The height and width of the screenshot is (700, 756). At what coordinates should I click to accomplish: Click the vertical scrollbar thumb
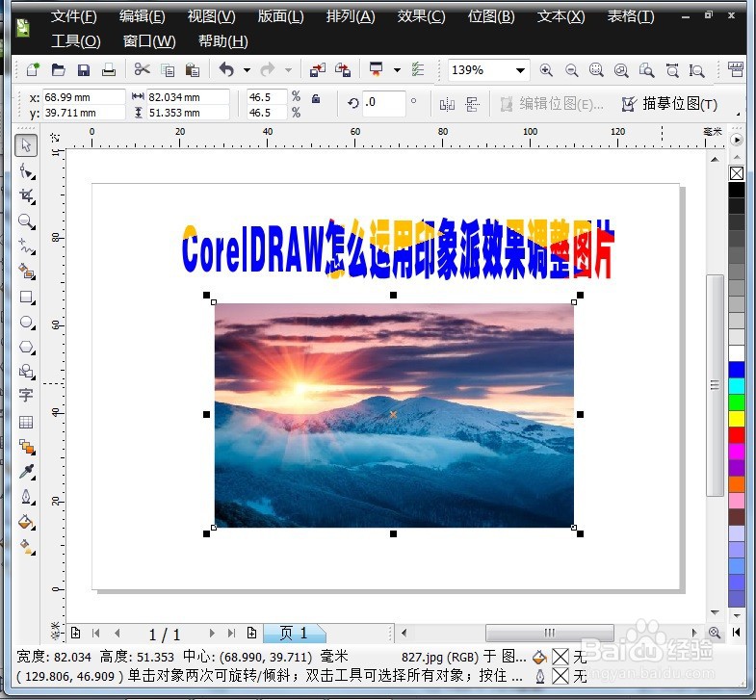[715, 385]
